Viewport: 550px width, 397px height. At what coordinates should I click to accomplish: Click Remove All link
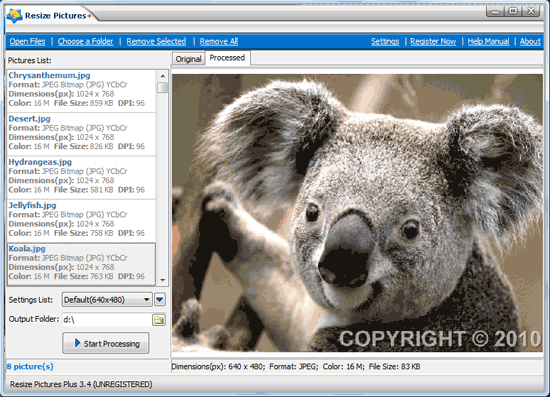(x=219, y=41)
